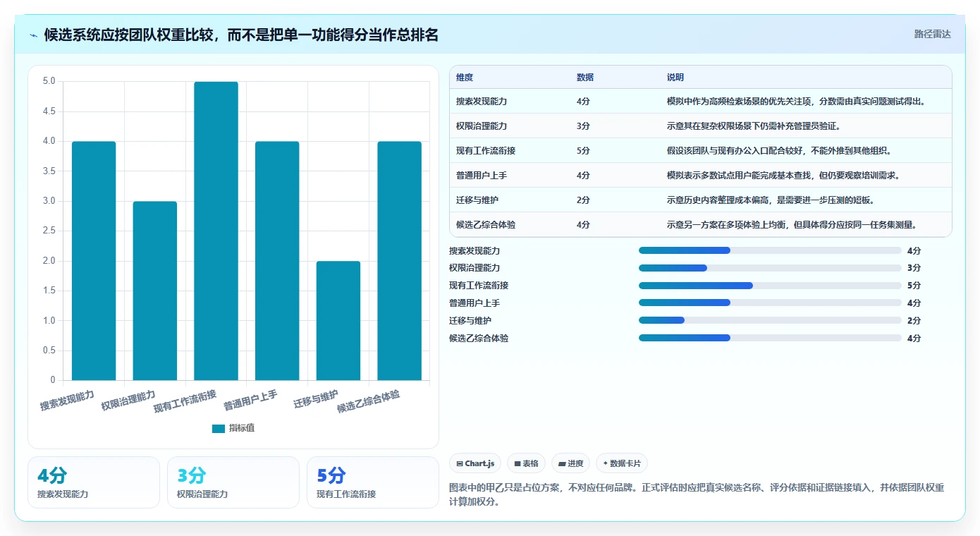The height and width of the screenshot is (536, 980).
Task: Click description starting 模拟中作为高频检索场景
Action: tap(796, 102)
